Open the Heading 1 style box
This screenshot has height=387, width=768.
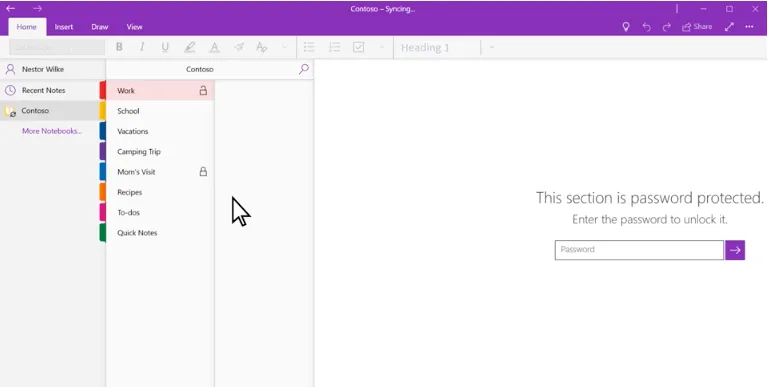coord(438,48)
